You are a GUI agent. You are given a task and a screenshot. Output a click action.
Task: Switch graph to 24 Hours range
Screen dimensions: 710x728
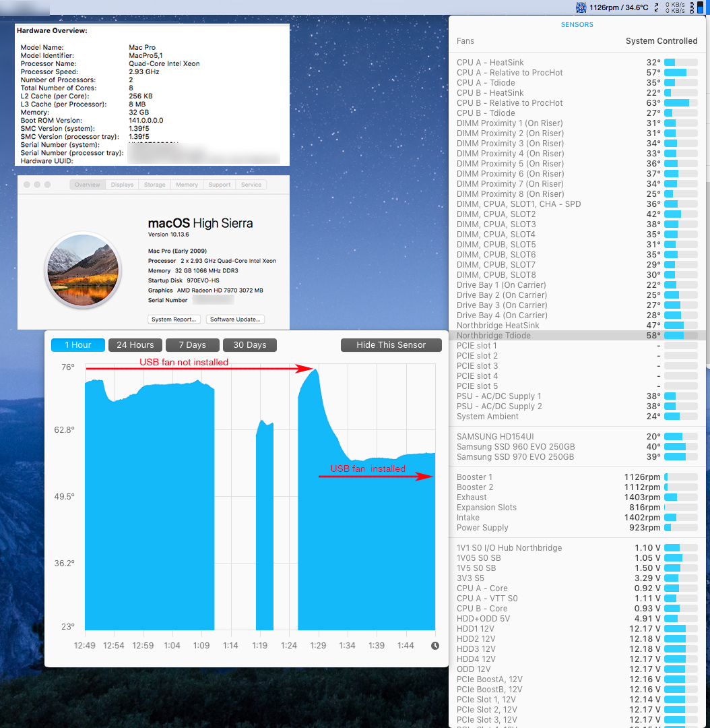pyautogui.click(x=135, y=345)
